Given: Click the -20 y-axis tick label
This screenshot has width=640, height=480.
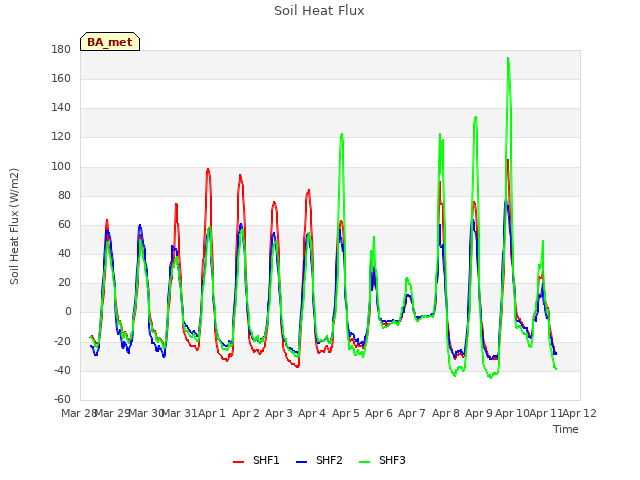Looking at the screenshot, I should point(62,341).
